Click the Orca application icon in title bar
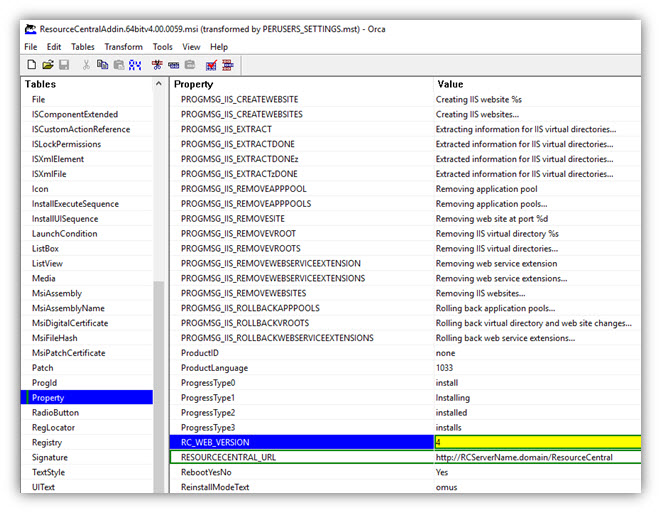Image resolution: width=661 pixels, height=513 pixels. point(30,29)
